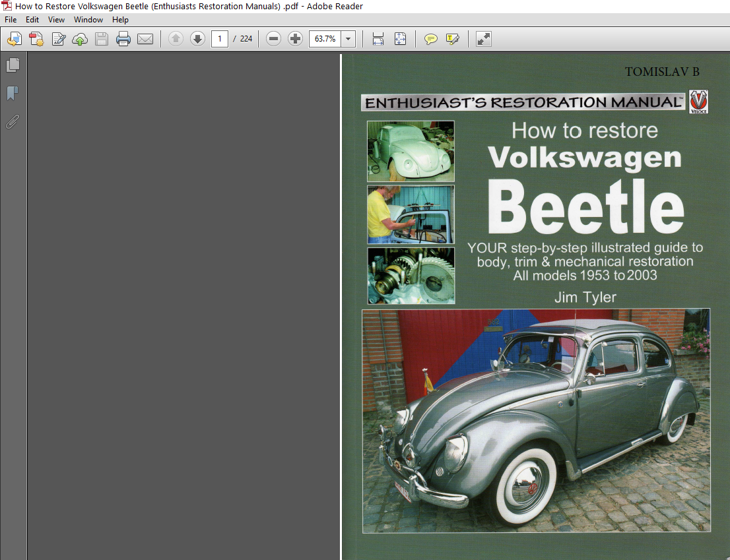Click 'ENTHUSIAST'S RESTORATION MANUAL' banner
Viewport: 730px width, 560px height.
pos(523,102)
